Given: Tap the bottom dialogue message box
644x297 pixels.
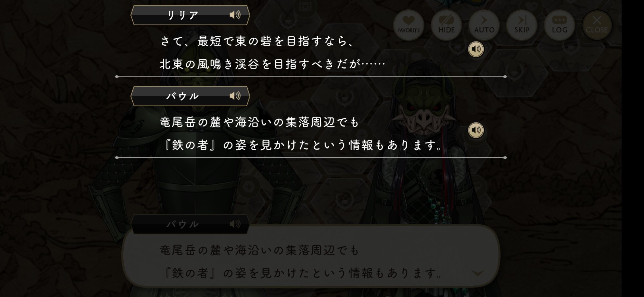Looking at the screenshot, I should click(311, 256).
